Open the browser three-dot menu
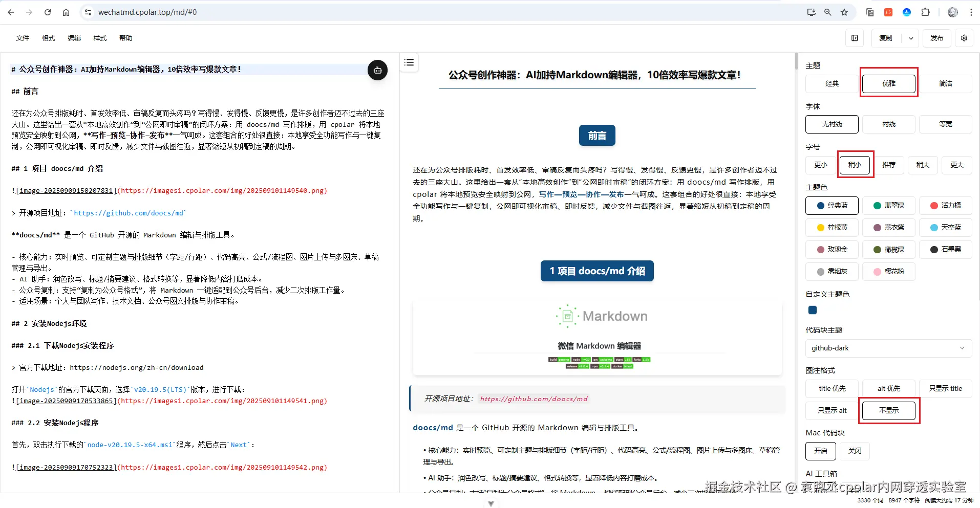This screenshot has height=508, width=980. pyautogui.click(x=971, y=12)
